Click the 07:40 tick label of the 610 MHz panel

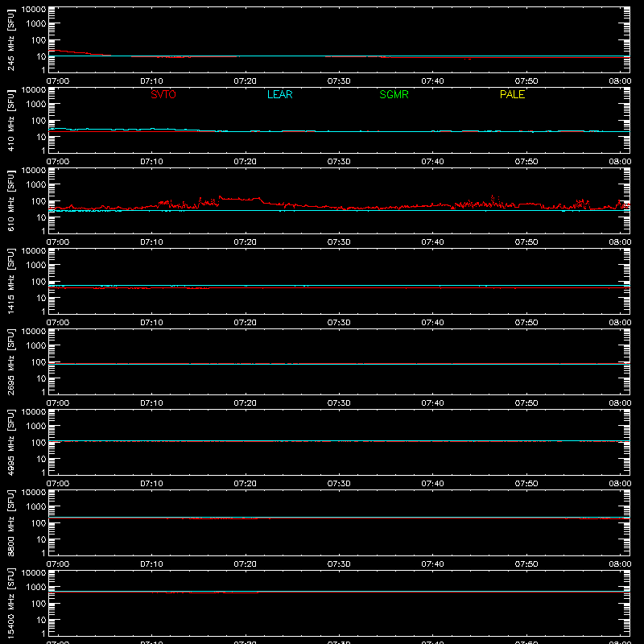[x=432, y=242]
